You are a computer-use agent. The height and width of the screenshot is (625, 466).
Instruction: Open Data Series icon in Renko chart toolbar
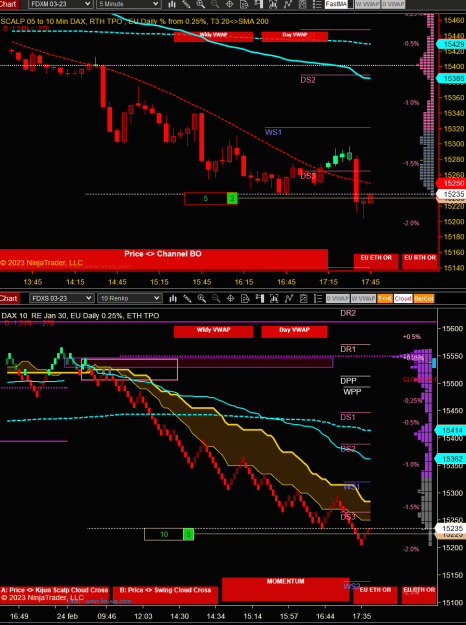click(274, 298)
